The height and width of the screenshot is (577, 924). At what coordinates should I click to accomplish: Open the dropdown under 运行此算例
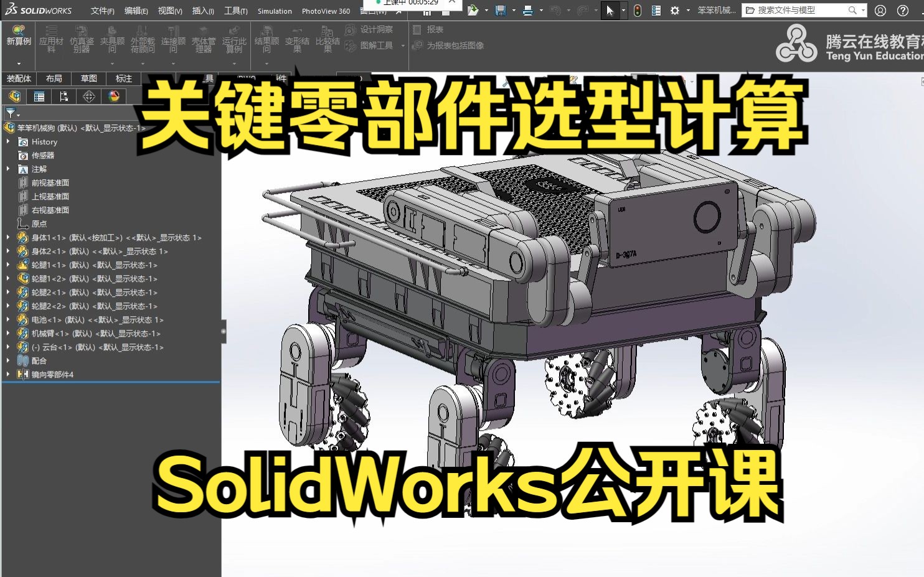click(234, 63)
